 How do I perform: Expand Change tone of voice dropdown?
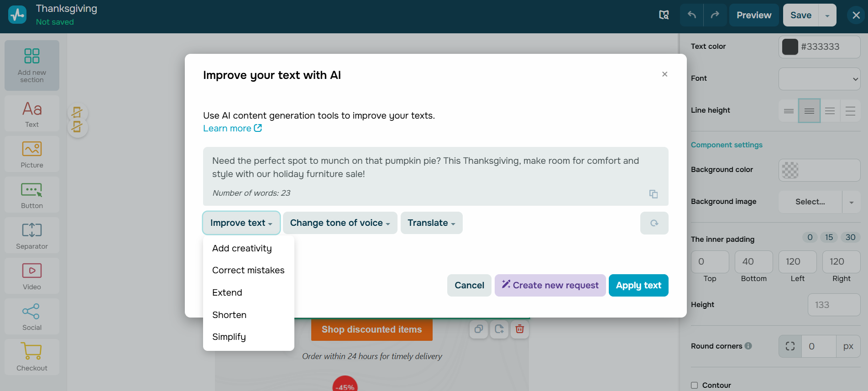[340, 223]
